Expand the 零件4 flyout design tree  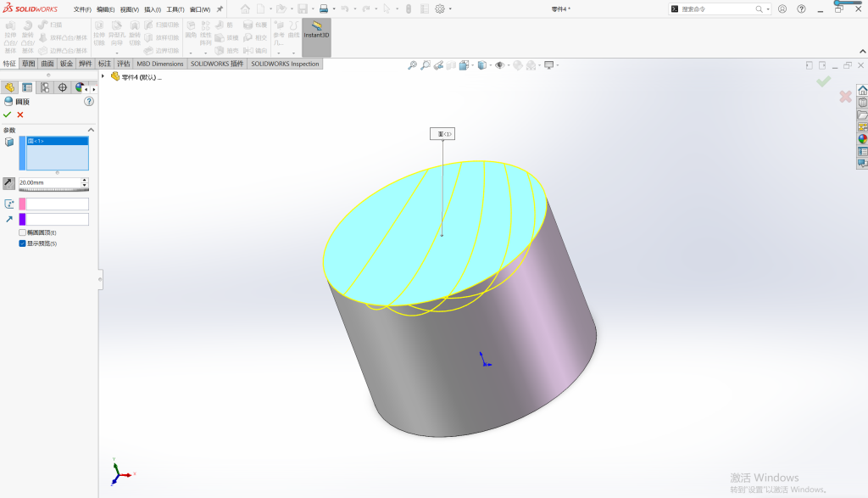point(103,76)
